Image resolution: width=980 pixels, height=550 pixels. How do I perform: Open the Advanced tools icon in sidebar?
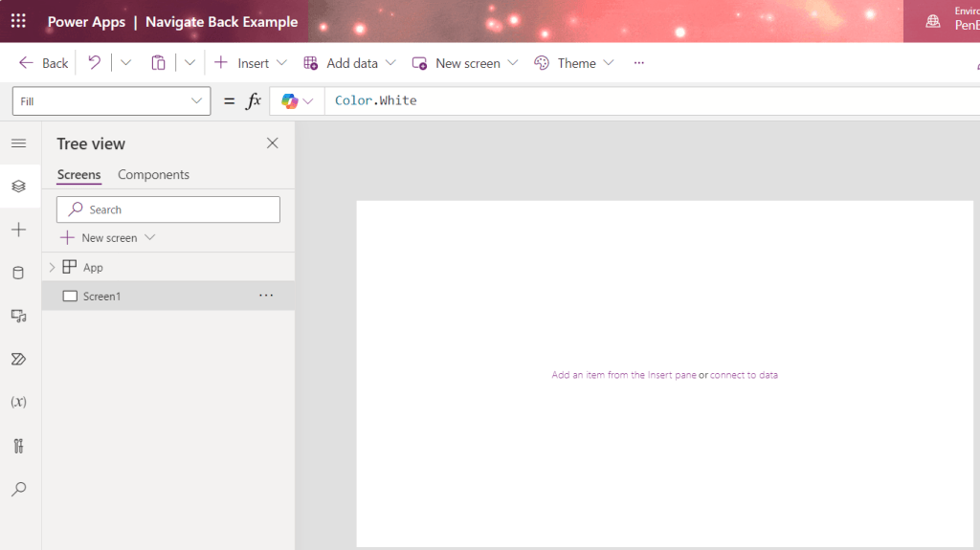18,446
